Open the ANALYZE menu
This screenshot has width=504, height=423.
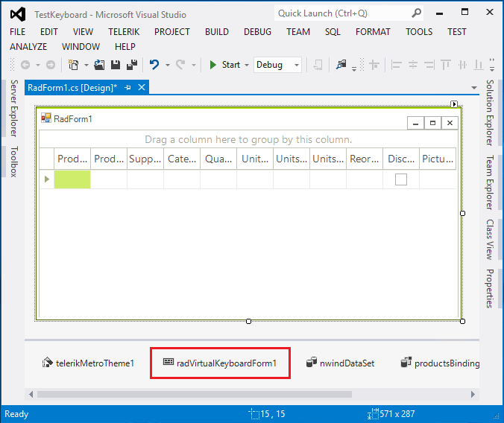[28, 47]
